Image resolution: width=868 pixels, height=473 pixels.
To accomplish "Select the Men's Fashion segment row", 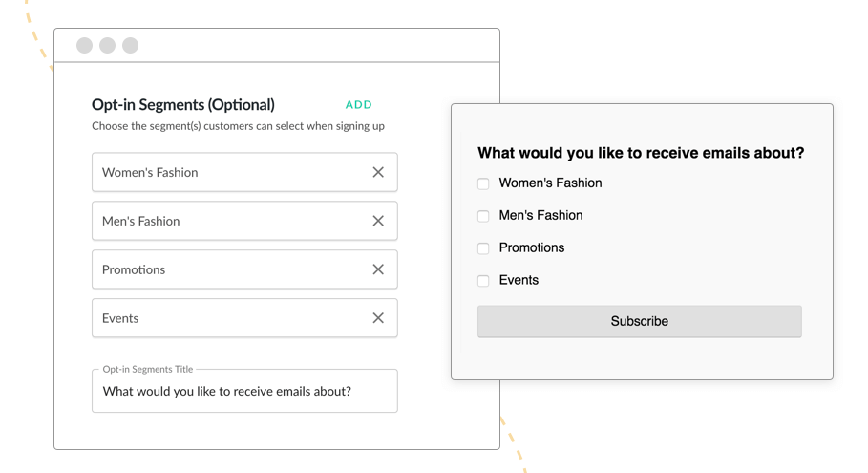I will tap(244, 221).
